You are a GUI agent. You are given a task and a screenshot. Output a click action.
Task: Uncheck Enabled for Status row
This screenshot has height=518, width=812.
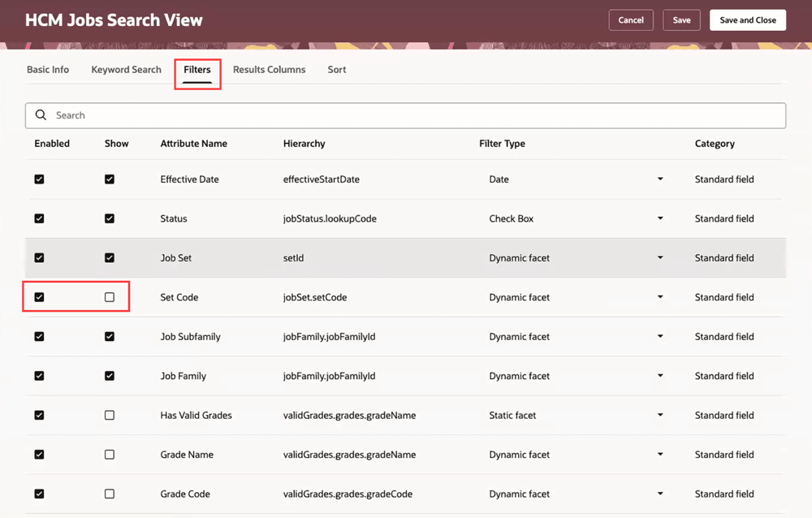[39, 218]
